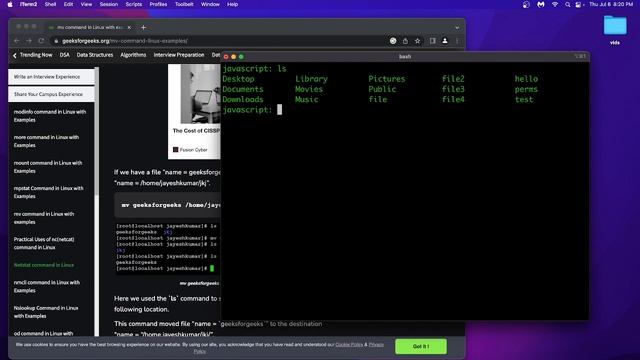Open the DSA nav link

click(x=64, y=55)
